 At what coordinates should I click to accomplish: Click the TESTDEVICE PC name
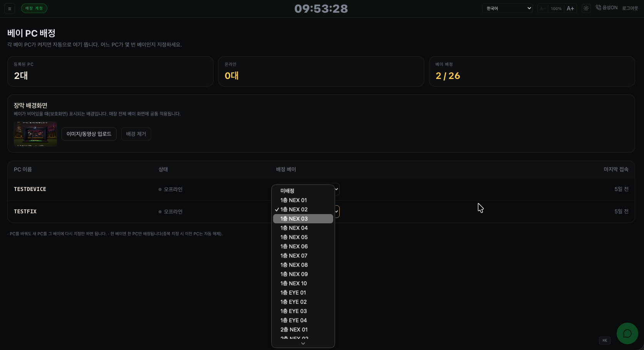pos(30,189)
